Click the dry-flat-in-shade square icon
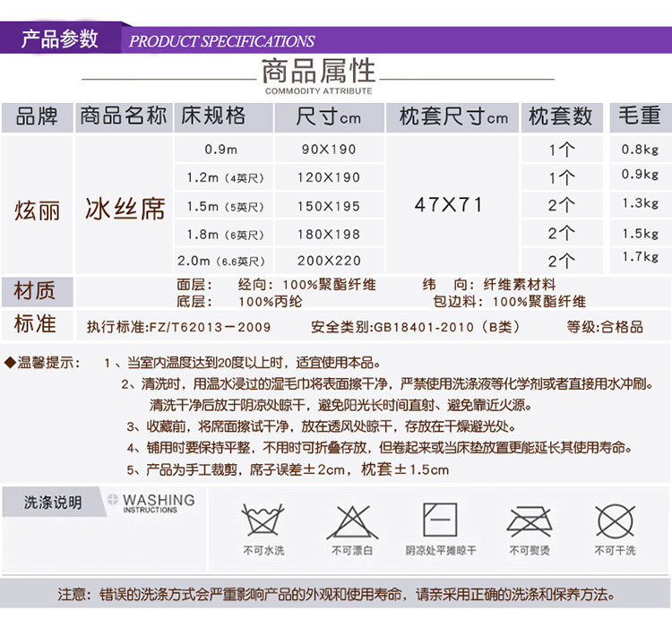This screenshot has width=672, height=636. [440, 520]
